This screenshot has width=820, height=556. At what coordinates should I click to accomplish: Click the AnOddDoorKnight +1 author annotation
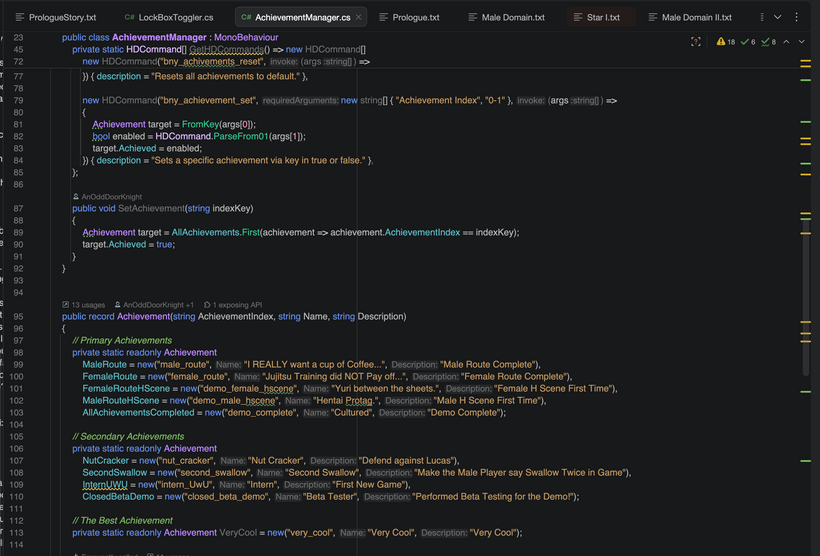tap(158, 304)
